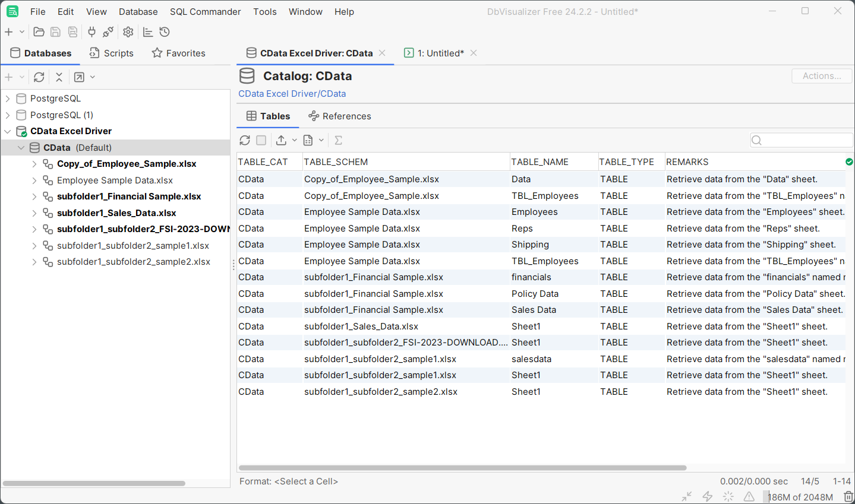Click the export grid upload icon
855x504 pixels.
click(x=281, y=140)
